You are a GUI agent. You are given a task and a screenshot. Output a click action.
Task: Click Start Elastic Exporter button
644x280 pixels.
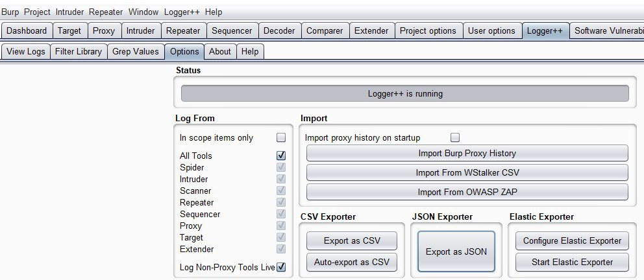[572, 262]
